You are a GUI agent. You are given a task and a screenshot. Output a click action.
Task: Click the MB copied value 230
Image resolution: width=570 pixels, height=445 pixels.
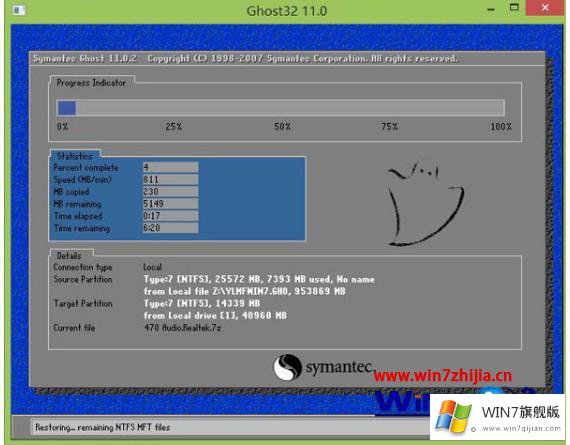170,192
